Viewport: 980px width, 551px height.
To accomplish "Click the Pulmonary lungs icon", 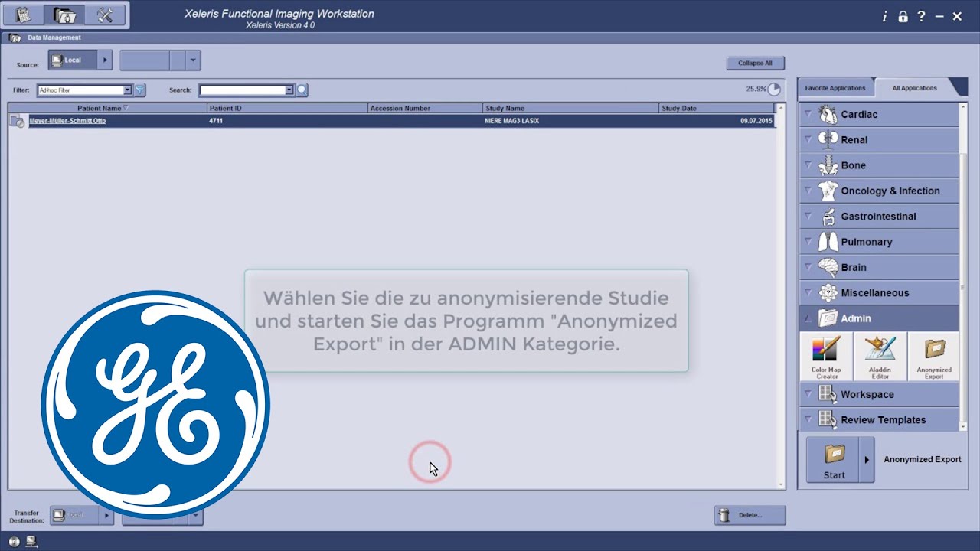I will pyautogui.click(x=828, y=242).
